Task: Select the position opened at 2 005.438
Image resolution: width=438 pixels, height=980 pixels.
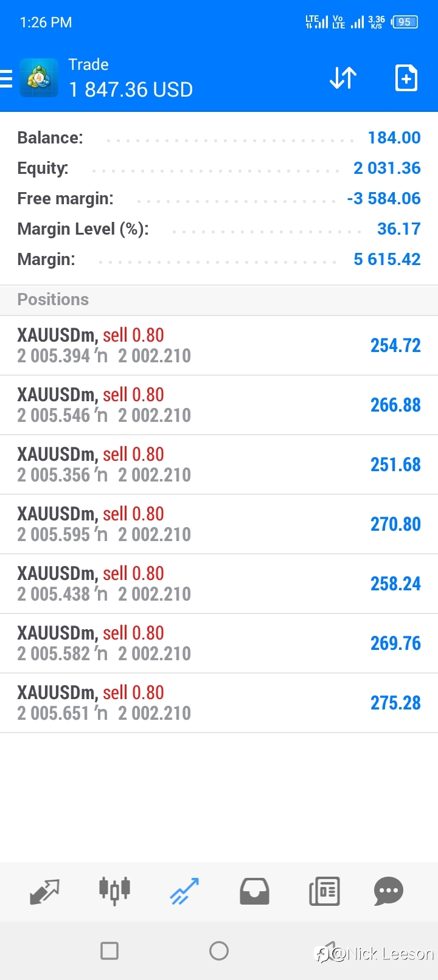Action: 219,584
